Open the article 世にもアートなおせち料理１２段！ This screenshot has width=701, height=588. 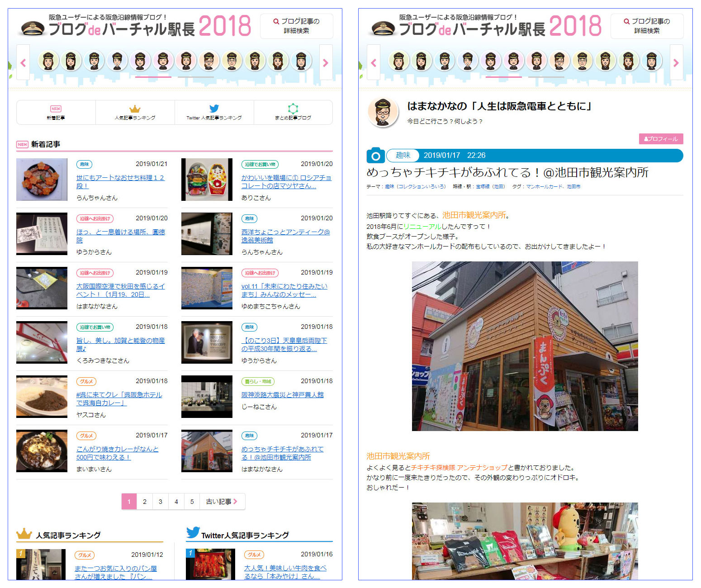point(120,181)
